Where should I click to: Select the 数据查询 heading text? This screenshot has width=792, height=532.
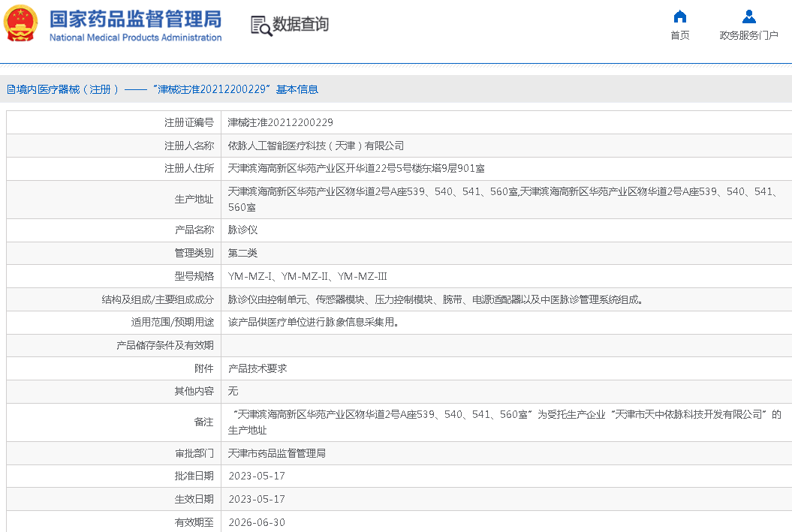(300, 25)
